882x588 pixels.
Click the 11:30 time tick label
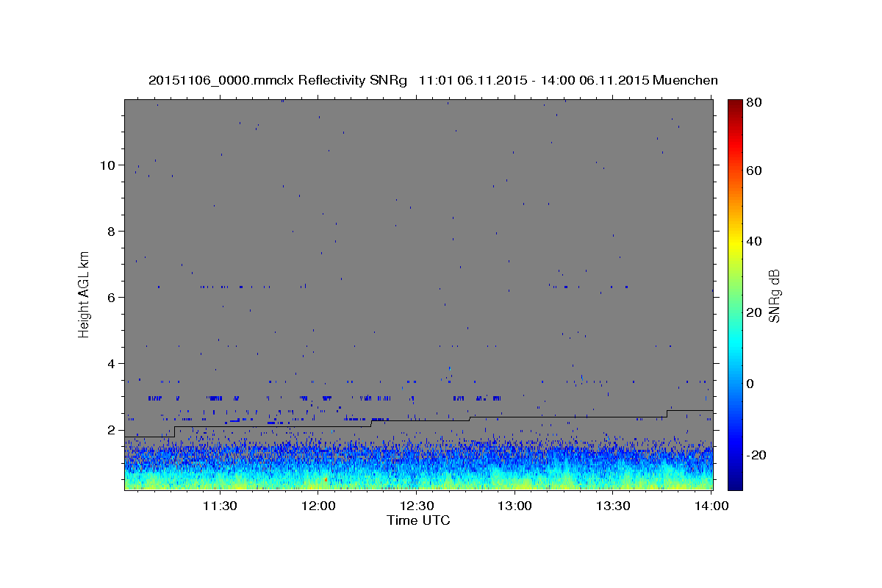219,506
